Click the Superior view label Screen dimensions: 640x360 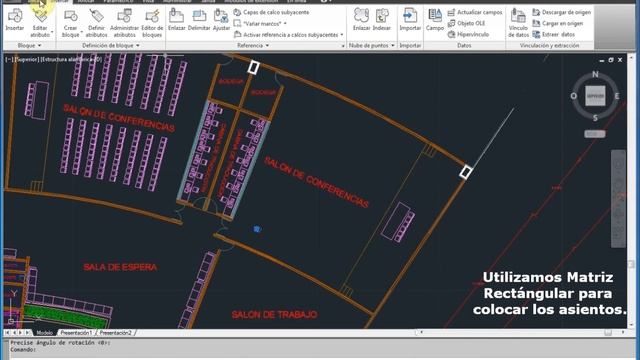(28, 60)
